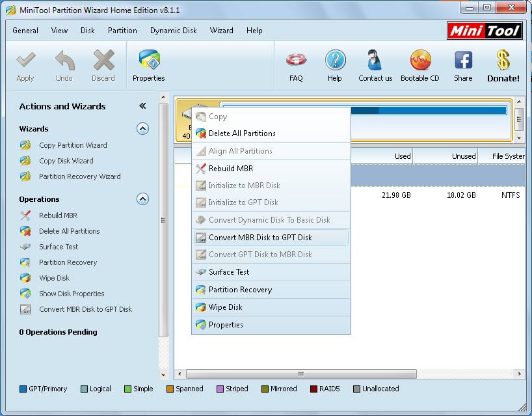The image size is (532, 416).
Task: Click the horizontal scrollbar in partition list
Action: pyautogui.click(x=301, y=374)
